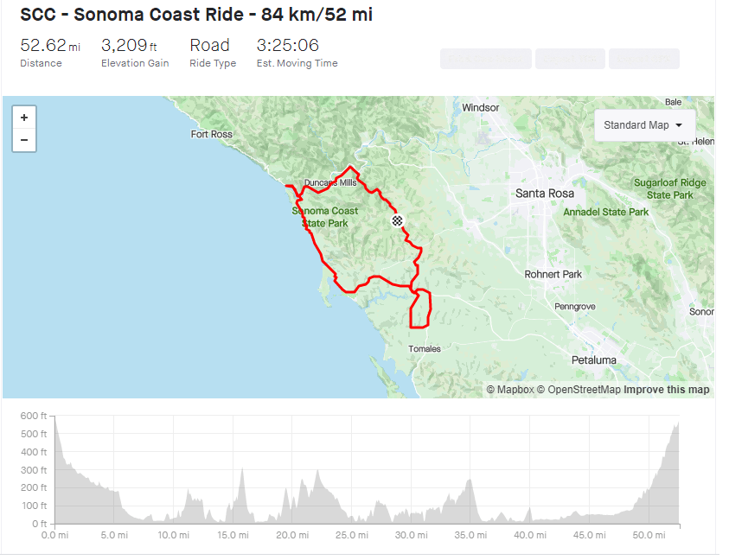Image resolution: width=729 pixels, height=560 pixels.
Task: Zoom out on the route map
Action: (x=24, y=140)
